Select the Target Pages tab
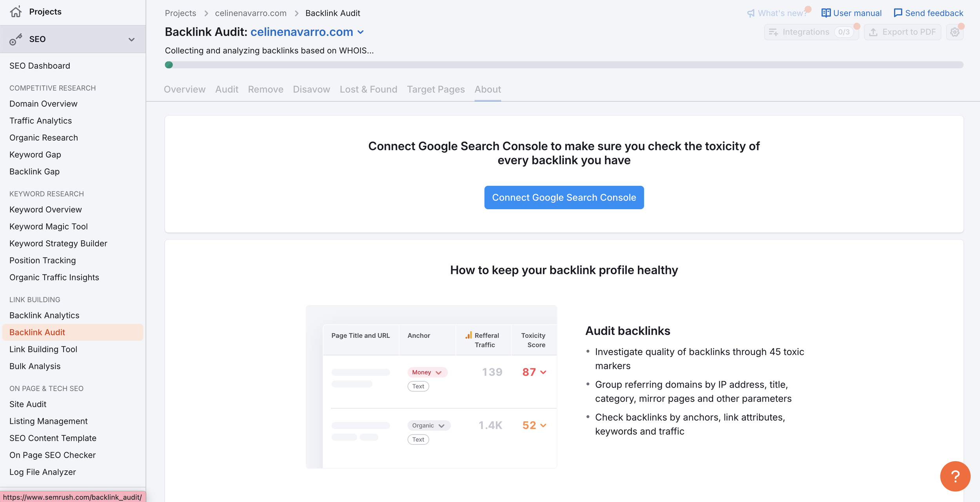Screen dimensions: 980x502 (x=436, y=89)
